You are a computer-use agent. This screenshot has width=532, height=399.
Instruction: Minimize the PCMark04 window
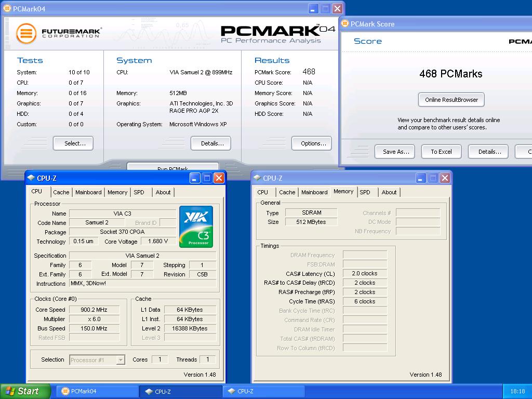pos(313,8)
